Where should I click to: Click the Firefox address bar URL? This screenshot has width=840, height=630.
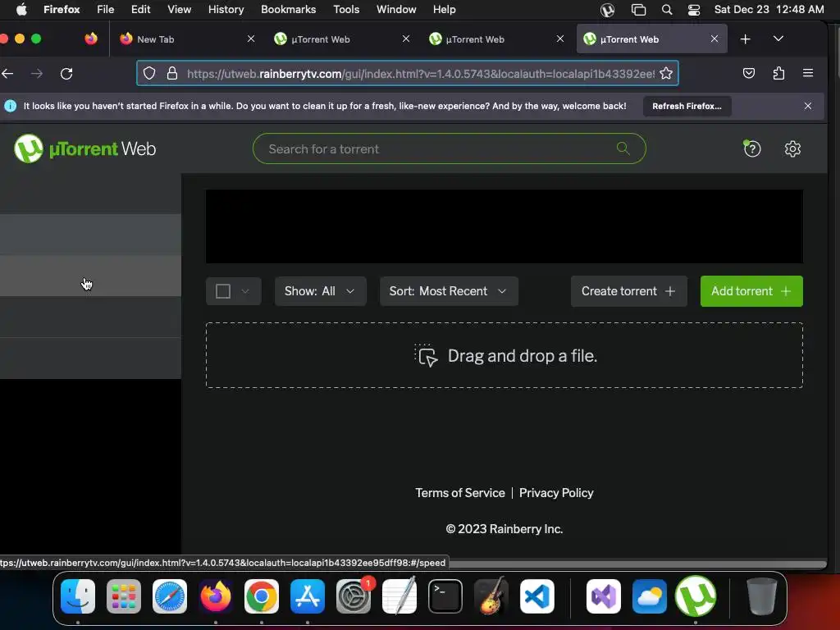[x=421, y=73]
